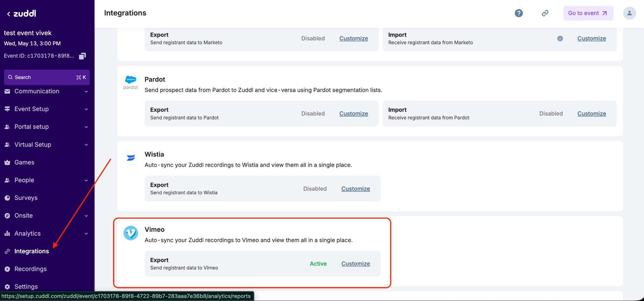Customize the Vimeo Export integration
644x301 pixels.
[356, 264]
